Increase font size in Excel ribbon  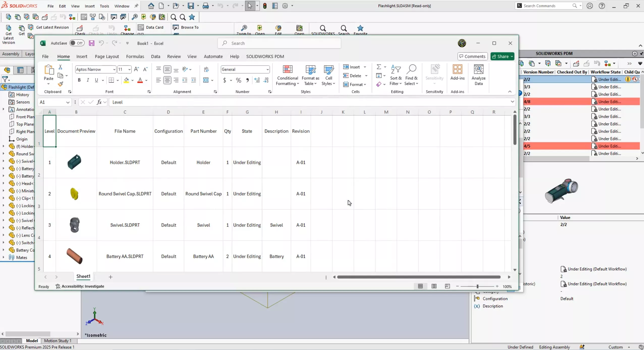[x=136, y=69]
